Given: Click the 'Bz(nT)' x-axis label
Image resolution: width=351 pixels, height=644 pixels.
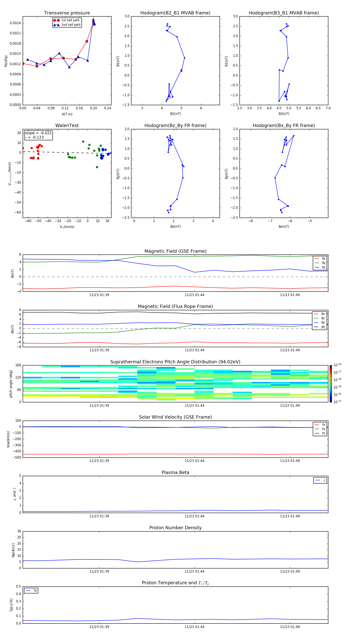Looking at the screenshot, I should 175,227.
